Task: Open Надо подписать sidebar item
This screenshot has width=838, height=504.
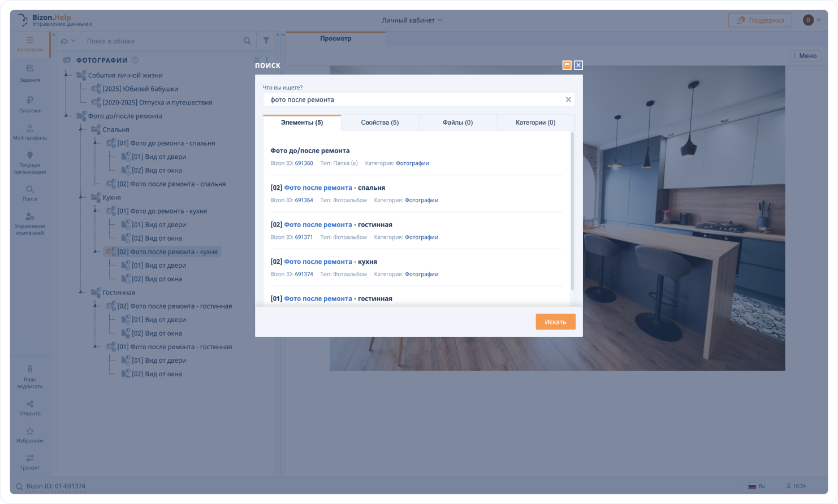Action: coord(30,376)
